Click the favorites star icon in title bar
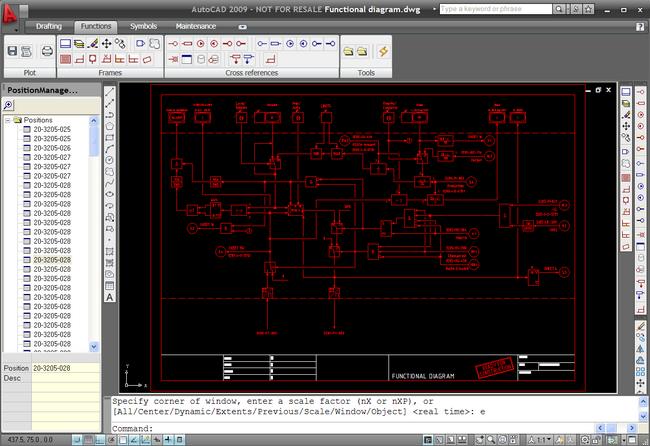The width and height of the screenshot is (650, 446). (x=588, y=9)
